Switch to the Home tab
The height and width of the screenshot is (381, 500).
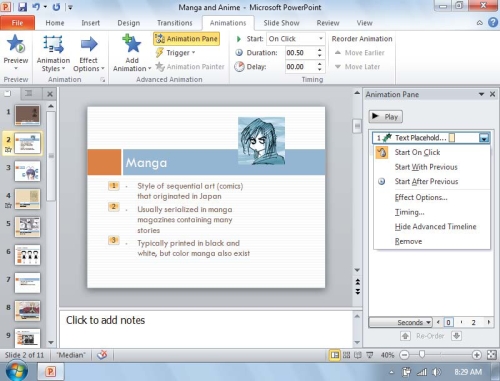(x=55, y=23)
